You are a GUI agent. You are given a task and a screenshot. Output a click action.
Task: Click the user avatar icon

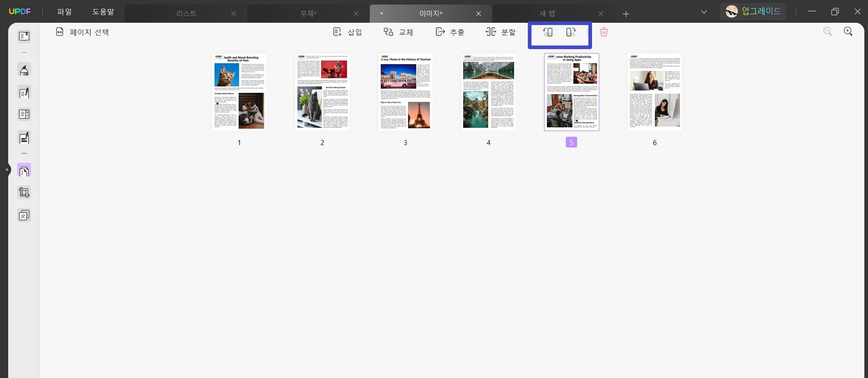pos(732,11)
